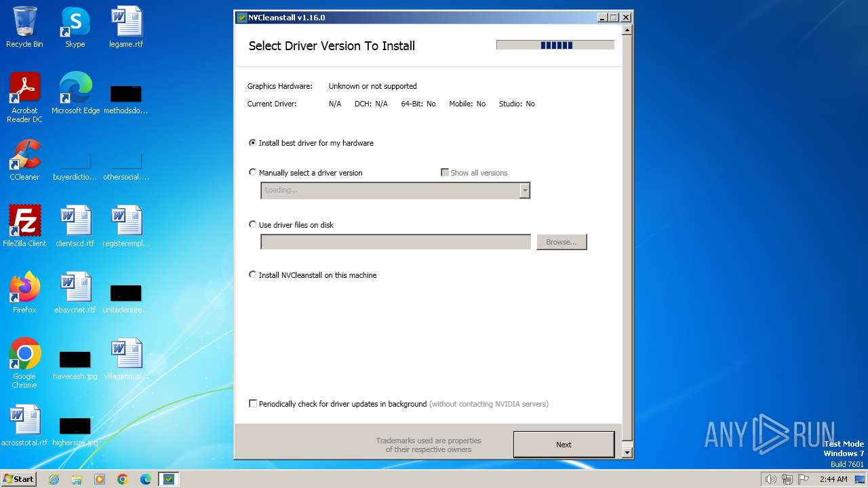Click the driver files path field
Image resolution: width=868 pixels, height=488 pixels.
pyautogui.click(x=395, y=242)
